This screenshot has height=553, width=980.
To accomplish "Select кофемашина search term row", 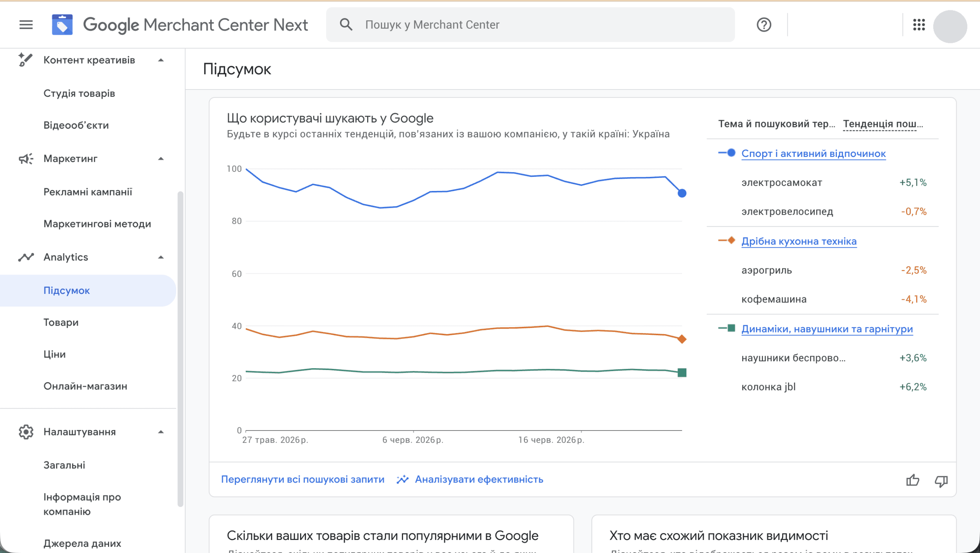I will click(822, 299).
